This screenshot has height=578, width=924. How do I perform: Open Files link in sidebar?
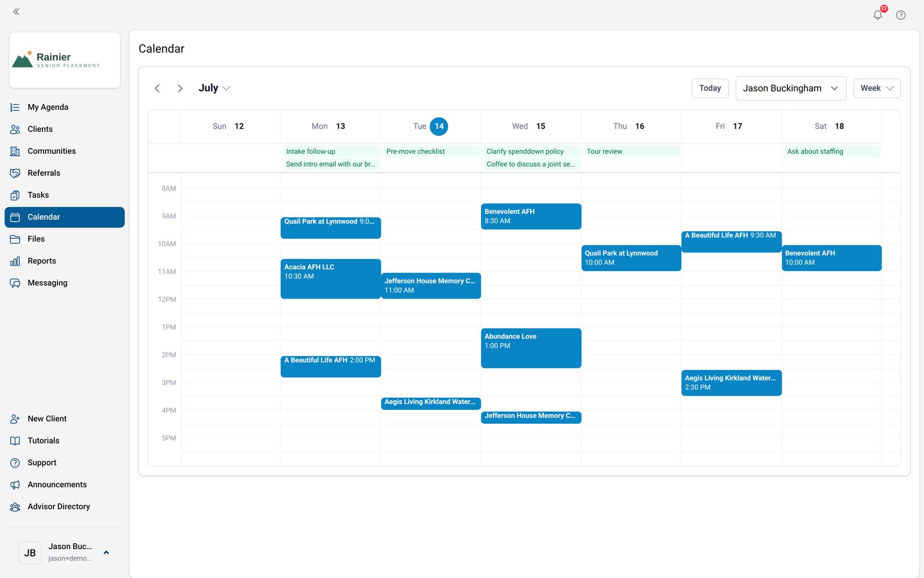(x=64, y=239)
